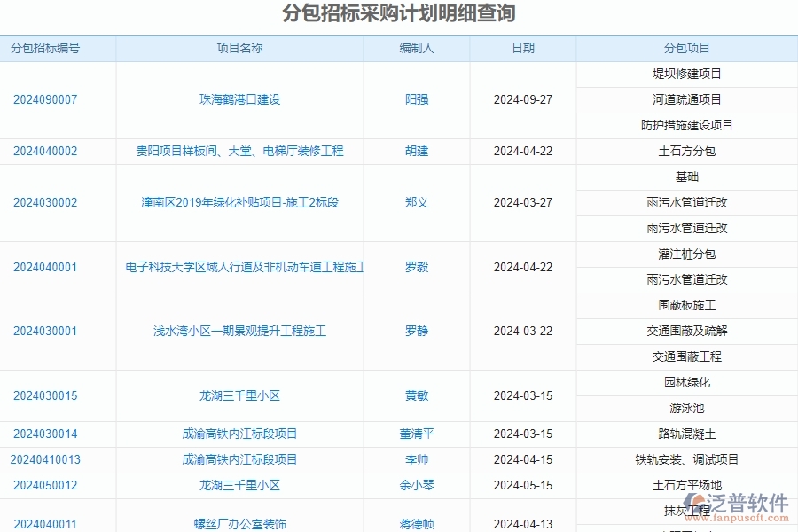The image size is (798, 532).
Task: Select project 浅水湾小区一期景观提升工程施工
Action: 241,331
